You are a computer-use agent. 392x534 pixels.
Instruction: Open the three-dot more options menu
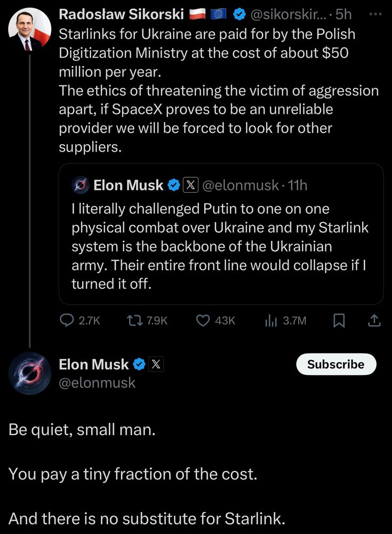(375, 14)
